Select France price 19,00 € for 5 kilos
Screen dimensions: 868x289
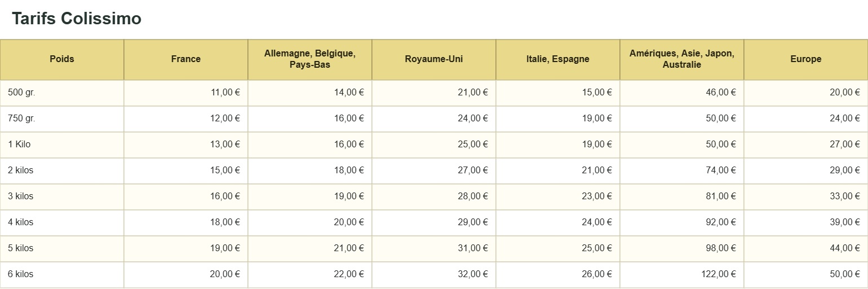(186, 248)
